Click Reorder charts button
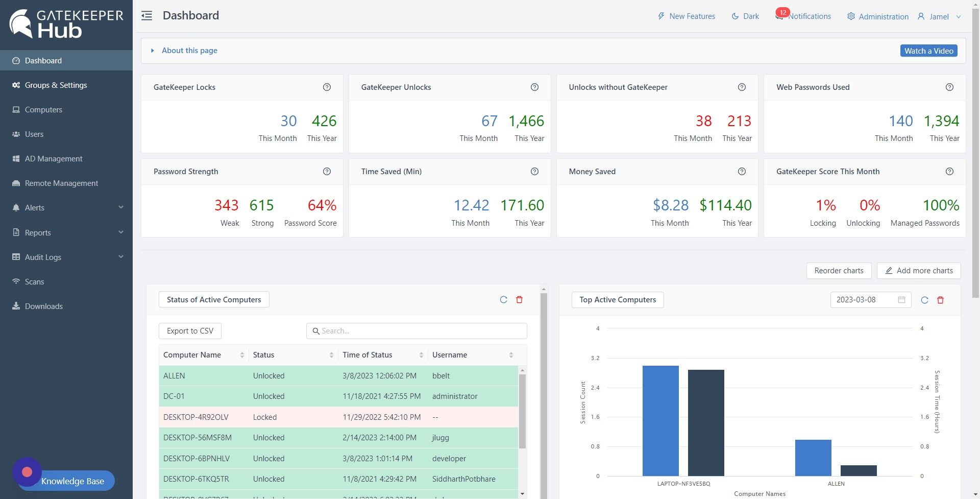 coord(839,271)
